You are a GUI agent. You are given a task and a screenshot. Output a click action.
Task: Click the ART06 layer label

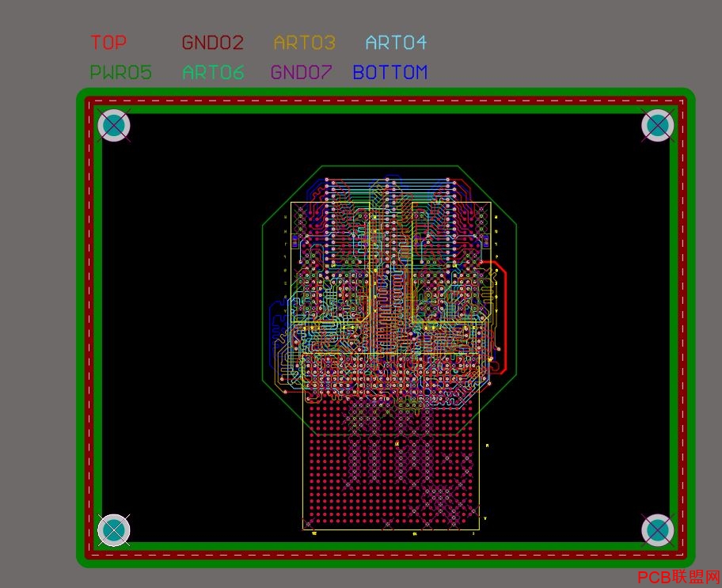(x=213, y=72)
